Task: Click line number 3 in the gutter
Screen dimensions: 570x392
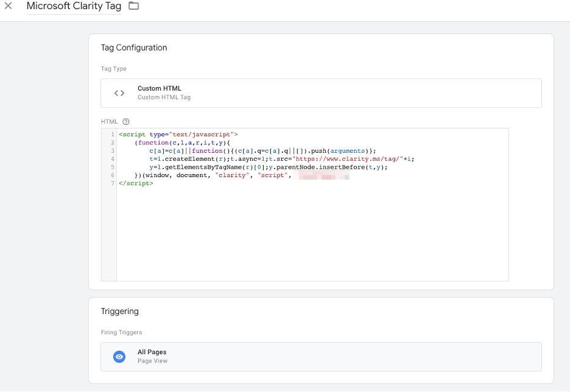Action: 112,151
